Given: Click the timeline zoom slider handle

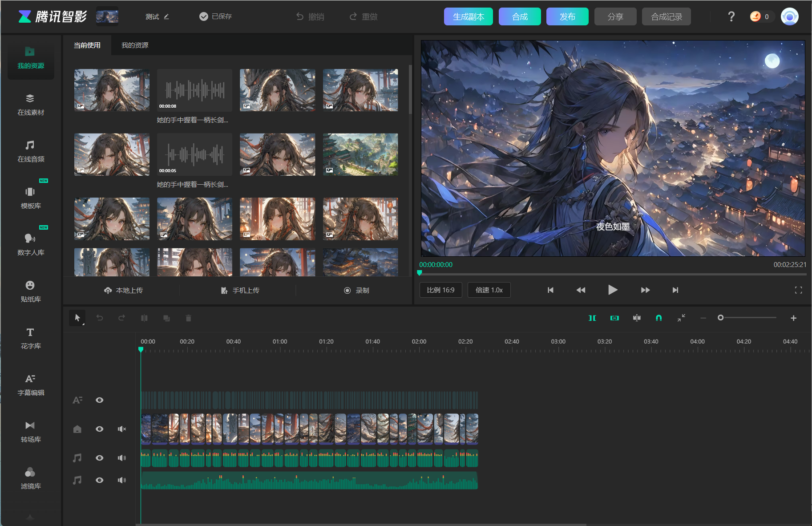Looking at the screenshot, I should (x=720, y=318).
